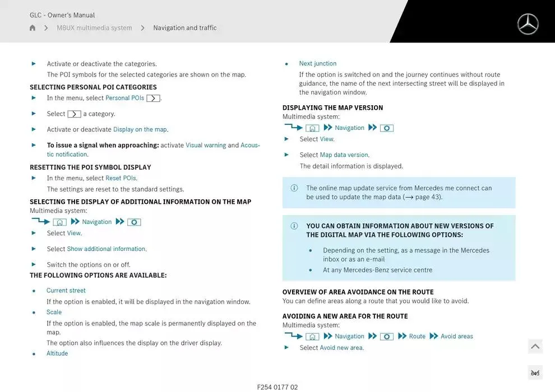Select Navigation and traffic breadcrumb
Viewport: 555px width, 392px height.
185,28
